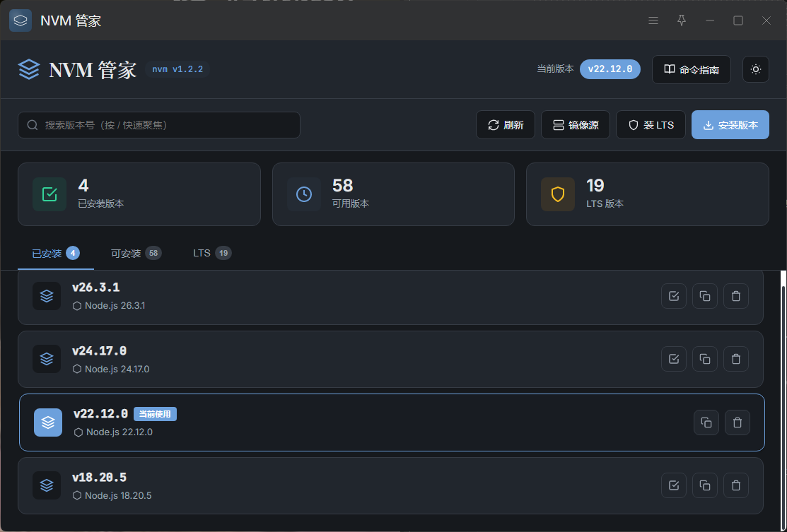Click the 当前使用 badge on v22.12.0
Viewport: 787px width, 532px height.
point(155,414)
